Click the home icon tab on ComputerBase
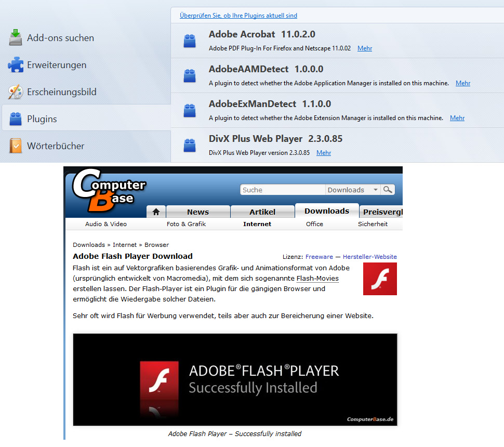Viewport: 504px width, 447px height. (x=156, y=212)
